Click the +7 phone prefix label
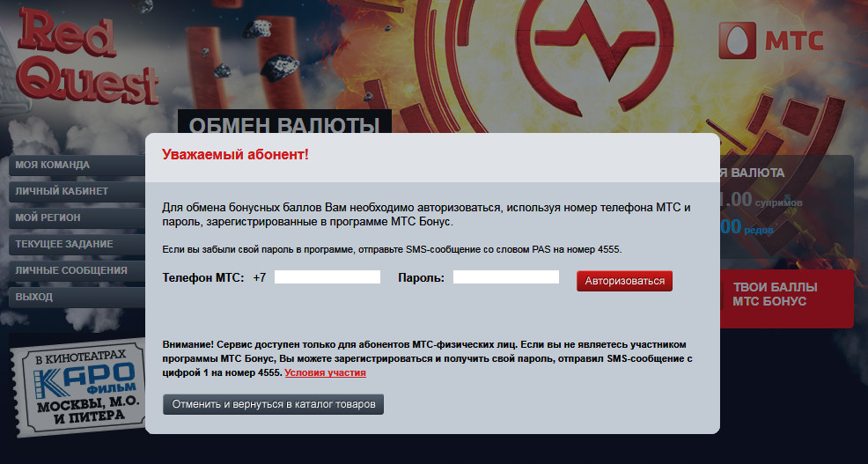The height and width of the screenshot is (464, 868). tap(259, 278)
